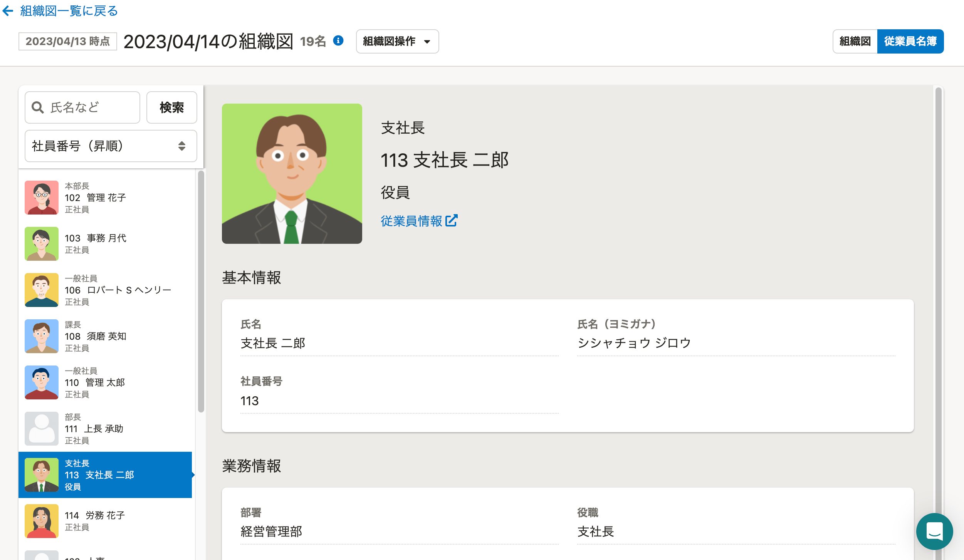Click the 支社長 value under 役職
Viewport: 964px width, 560px height.
[x=596, y=531]
